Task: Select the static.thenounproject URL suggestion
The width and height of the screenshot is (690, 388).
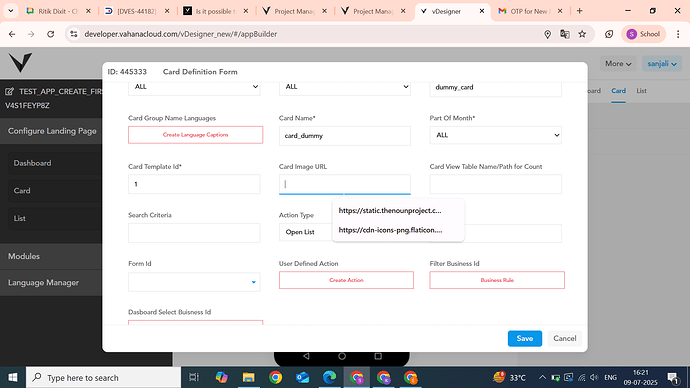Action: pos(390,210)
